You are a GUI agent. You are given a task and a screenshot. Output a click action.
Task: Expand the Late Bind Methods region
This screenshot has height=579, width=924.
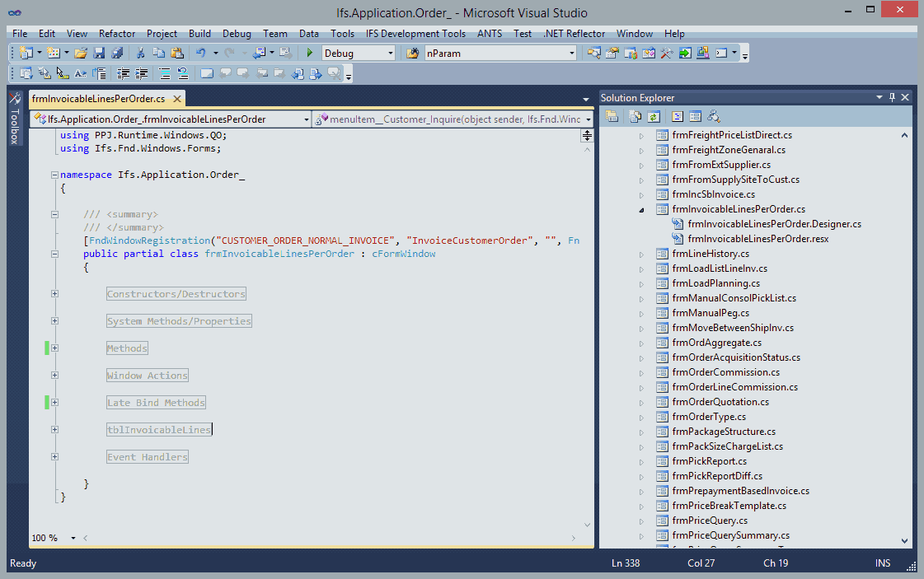coord(54,402)
